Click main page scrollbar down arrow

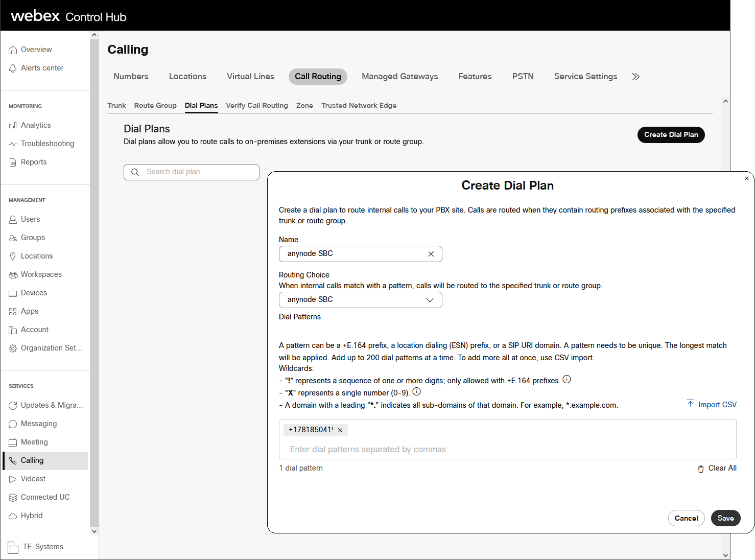coord(725,555)
